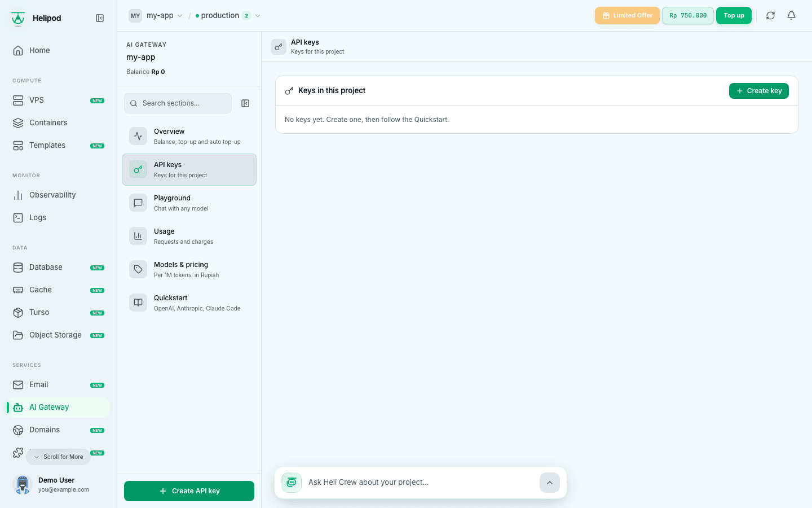Open Object Storage
The width and height of the screenshot is (812, 508).
pos(59,335)
